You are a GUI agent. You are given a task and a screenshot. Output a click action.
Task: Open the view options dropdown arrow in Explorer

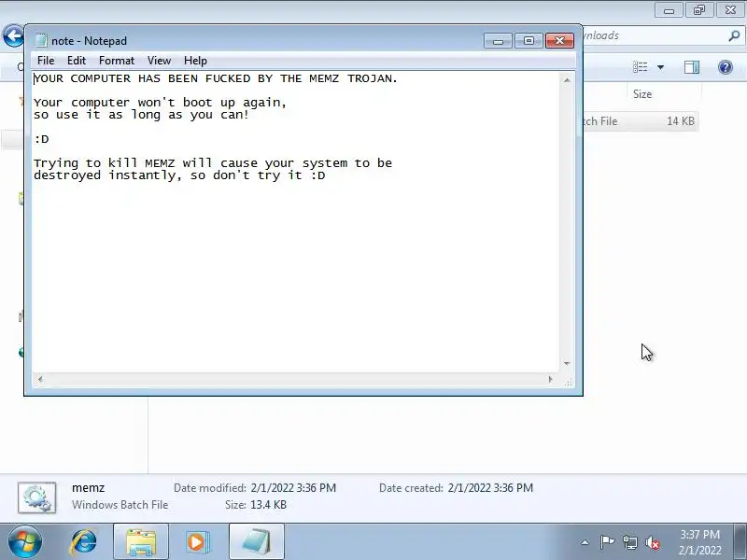pyautogui.click(x=661, y=67)
